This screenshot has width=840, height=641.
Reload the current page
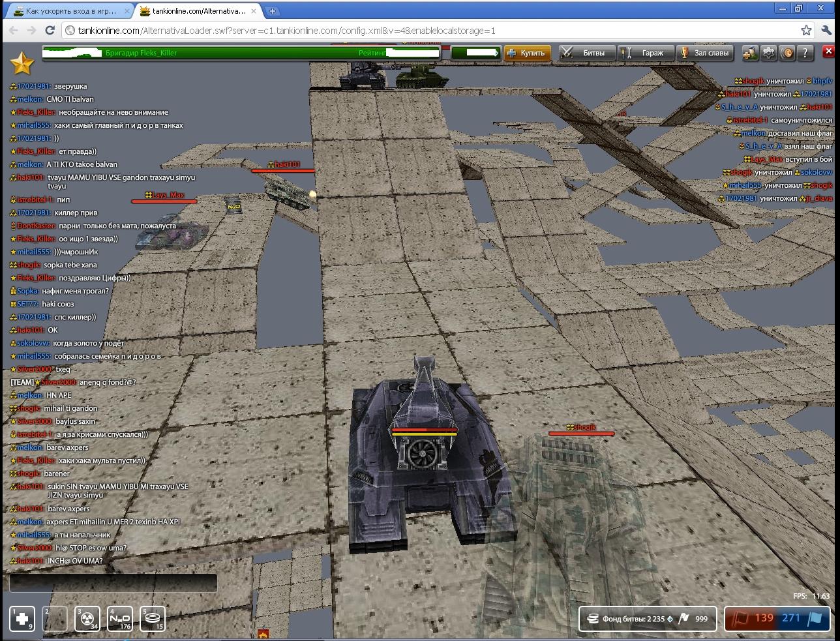click(x=50, y=30)
